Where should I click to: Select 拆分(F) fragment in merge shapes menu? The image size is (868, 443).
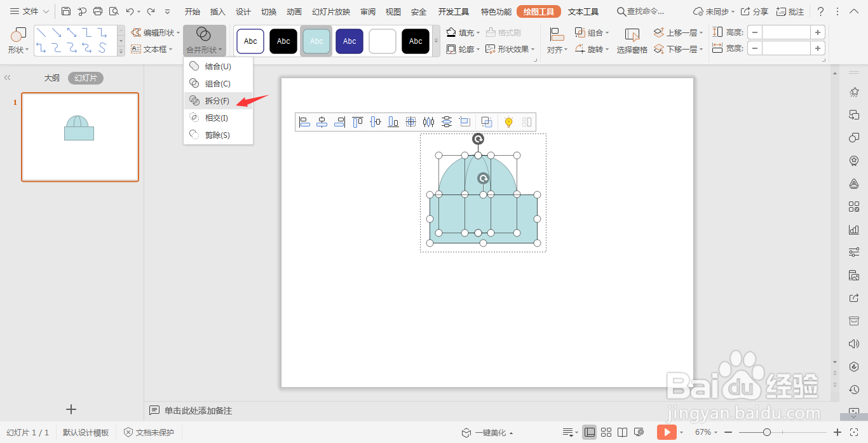pyautogui.click(x=218, y=100)
